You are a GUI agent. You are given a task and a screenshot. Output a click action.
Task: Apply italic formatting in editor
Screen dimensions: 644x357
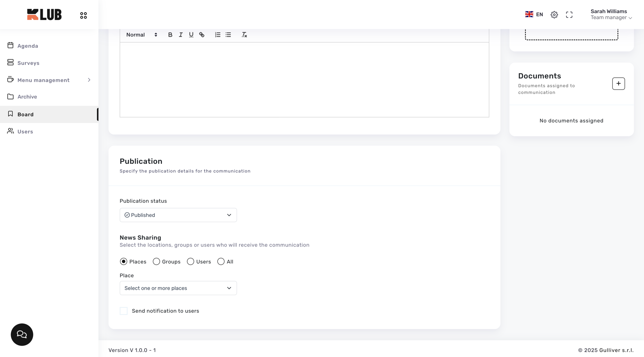(181, 35)
